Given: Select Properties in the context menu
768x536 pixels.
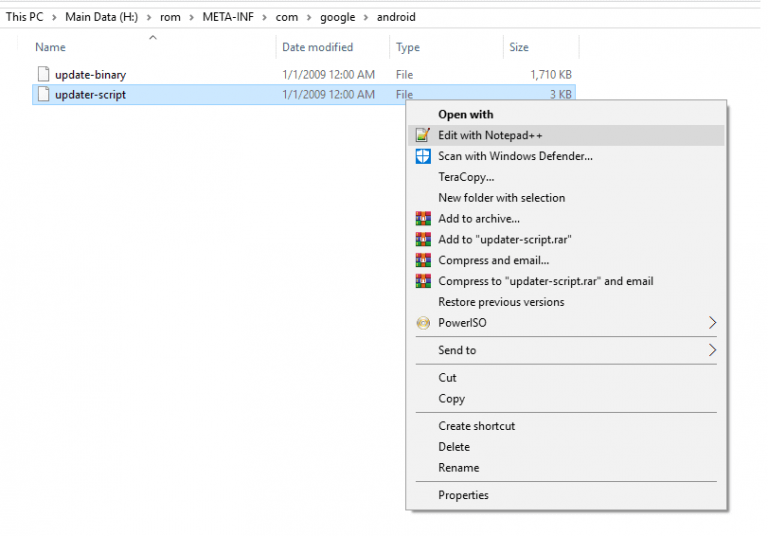Looking at the screenshot, I should [463, 495].
